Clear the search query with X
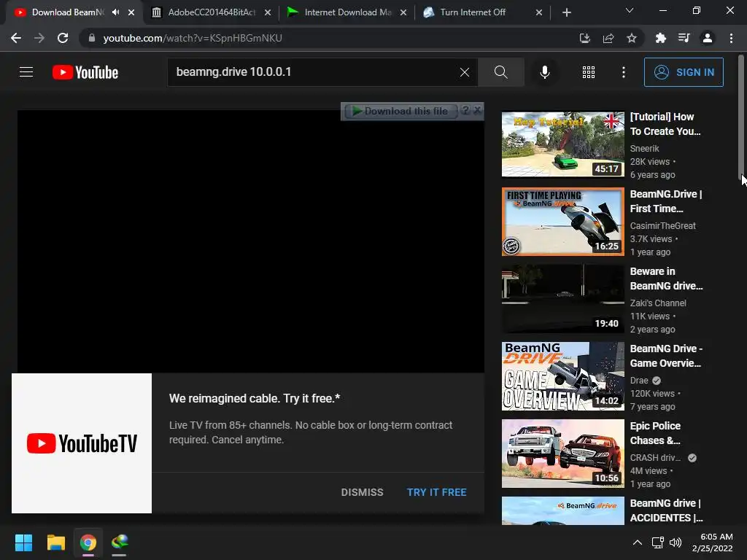The height and width of the screenshot is (560, 747). coord(465,72)
